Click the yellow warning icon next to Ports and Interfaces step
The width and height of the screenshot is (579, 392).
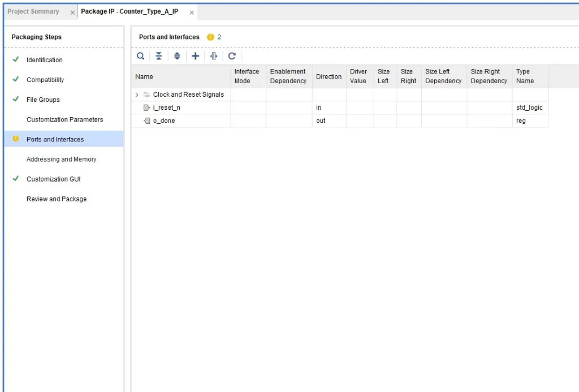point(15,139)
